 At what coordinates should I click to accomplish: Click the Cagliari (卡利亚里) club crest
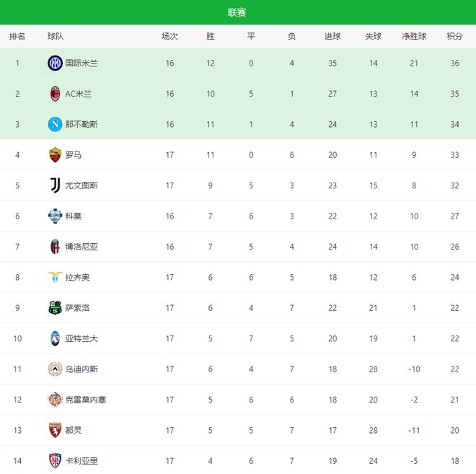click(x=55, y=461)
